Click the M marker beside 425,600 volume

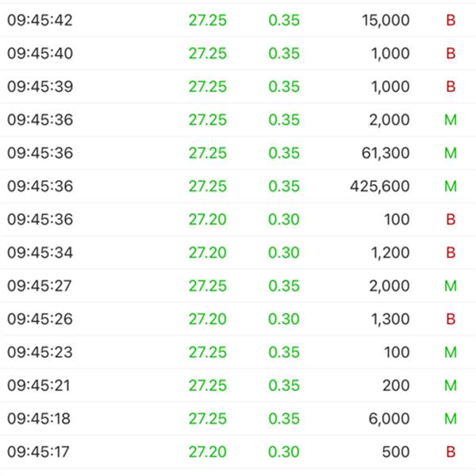451,186
